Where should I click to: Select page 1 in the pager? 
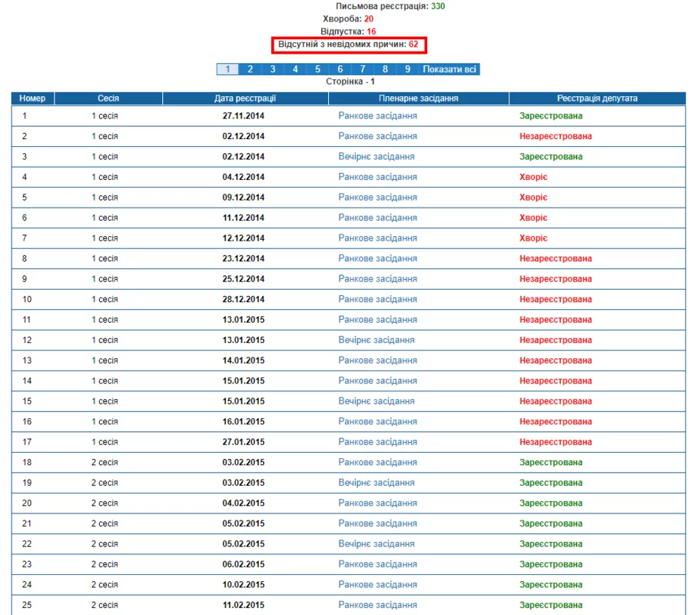(x=227, y=69)
